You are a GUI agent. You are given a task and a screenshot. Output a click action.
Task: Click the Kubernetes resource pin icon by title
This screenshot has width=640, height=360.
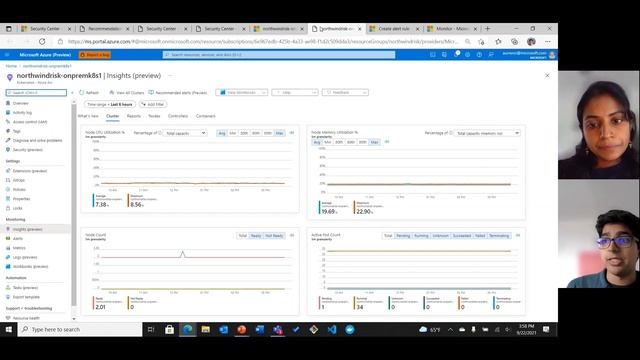(x=10, y=77)
